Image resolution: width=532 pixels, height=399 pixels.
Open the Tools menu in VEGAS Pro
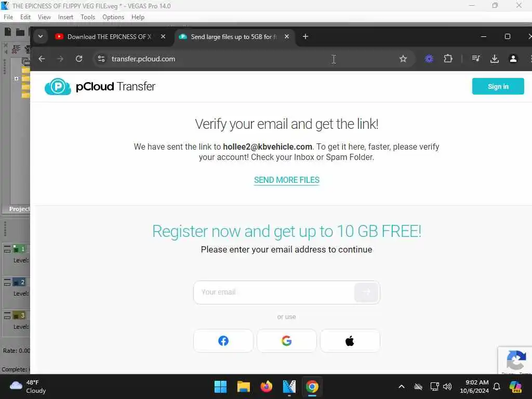click(88, 17)
